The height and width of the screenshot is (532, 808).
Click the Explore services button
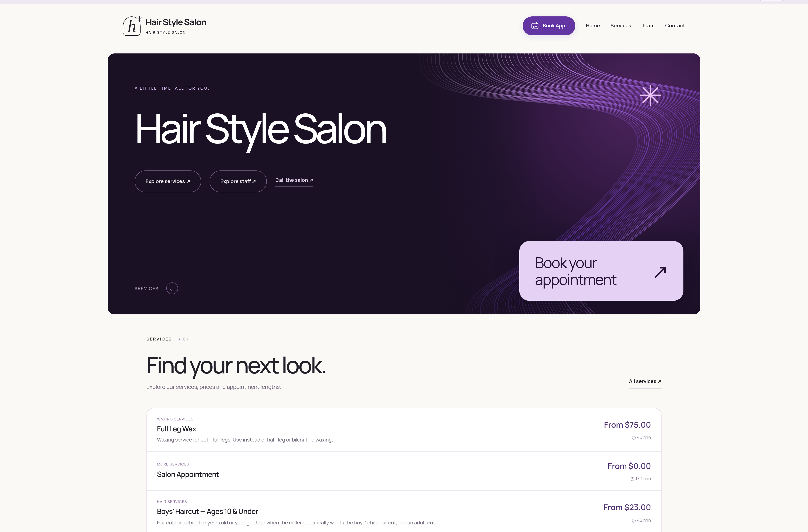click(x=168, y=181)
